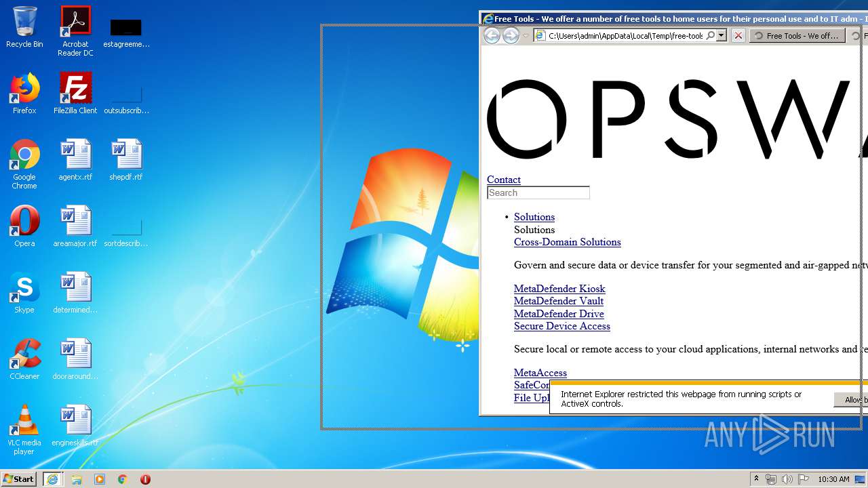The width and height of the screenshot is (868, 488).
Task: Select determined... document icon
Action: click(75, 293)
